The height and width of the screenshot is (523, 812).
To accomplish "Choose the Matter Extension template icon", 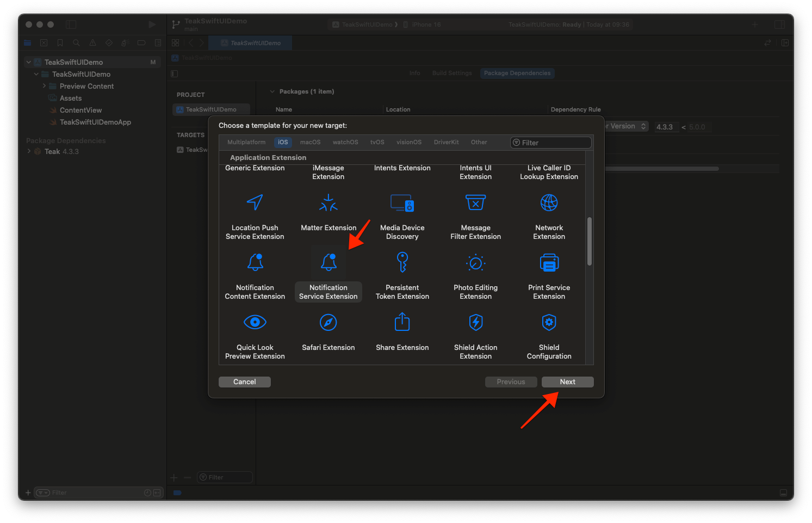I will point(328,203).
